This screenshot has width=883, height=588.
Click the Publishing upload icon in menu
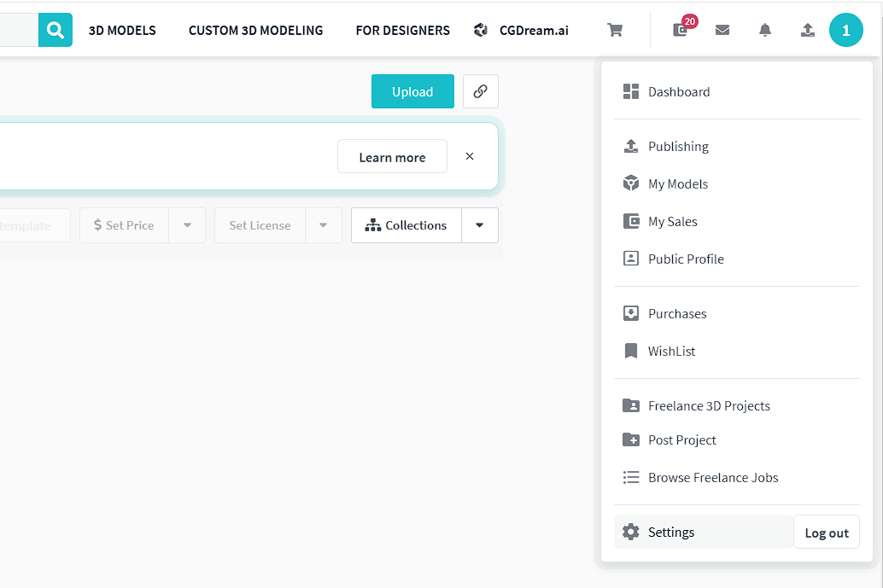[631, 146]
